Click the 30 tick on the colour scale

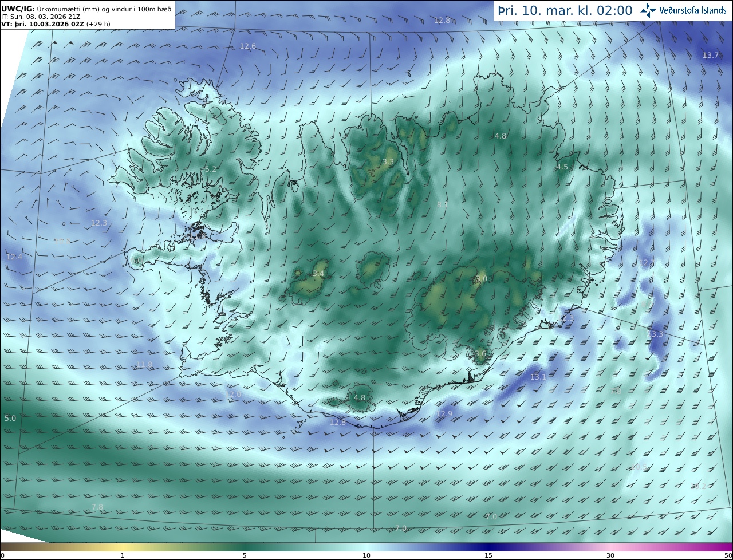[610, 555]
